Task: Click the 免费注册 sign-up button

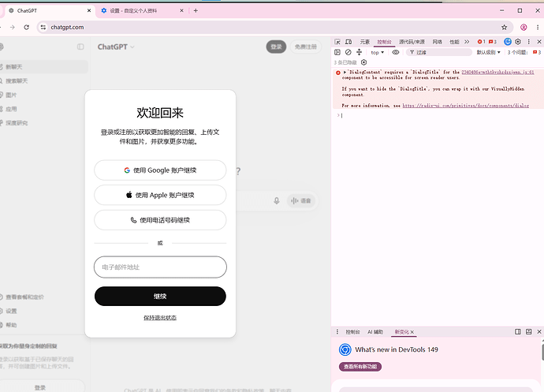Action: (x=306, y=47)
